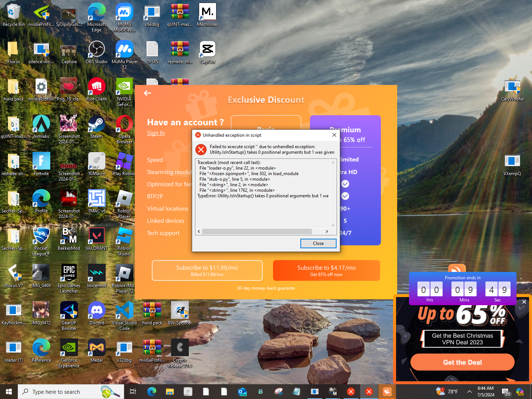The width and height of the screenshot is (532, 399).
Task: Open the TMAC v6 desktop icon
Action: click(97, 202)
